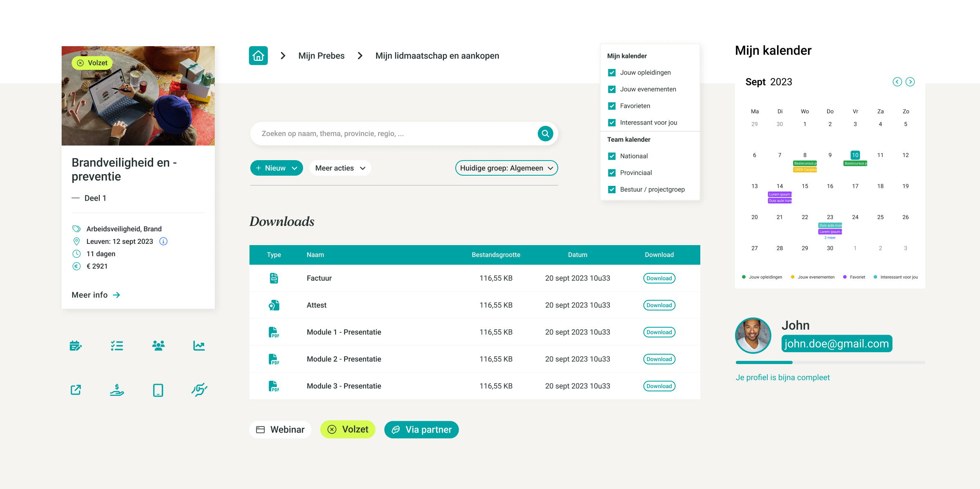Open Mijn lidmaatschap en aankopen breadcrumb
This screenshot has width=980, height=489.
click(437, 56)
